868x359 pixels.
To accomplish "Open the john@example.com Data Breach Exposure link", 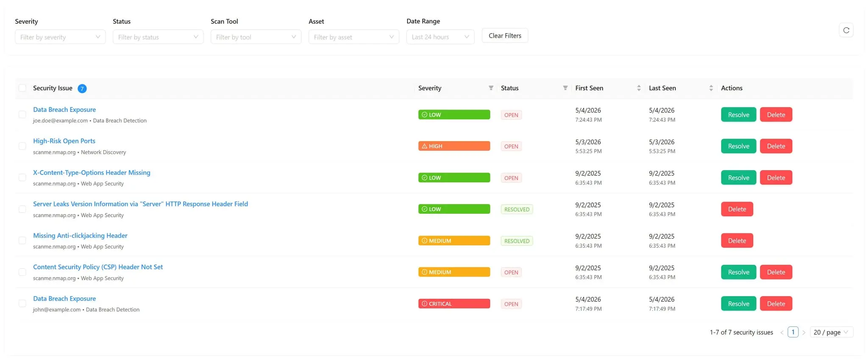I will 64,298.
